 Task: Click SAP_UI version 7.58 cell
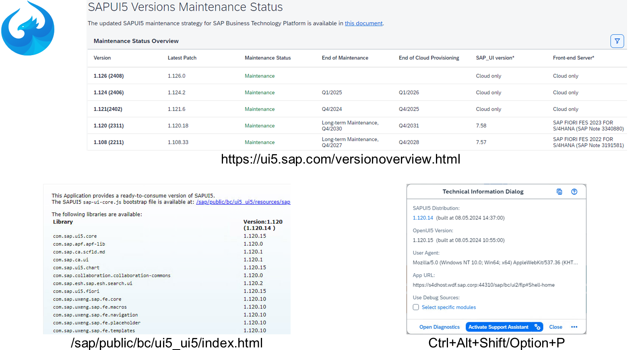(x=481, y=126)
